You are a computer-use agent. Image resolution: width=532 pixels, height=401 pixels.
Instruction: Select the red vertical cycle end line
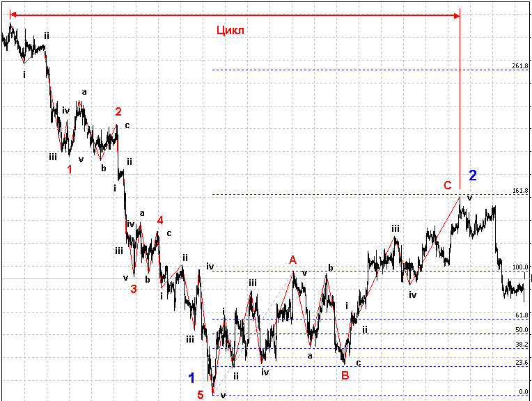click(460, 104)
